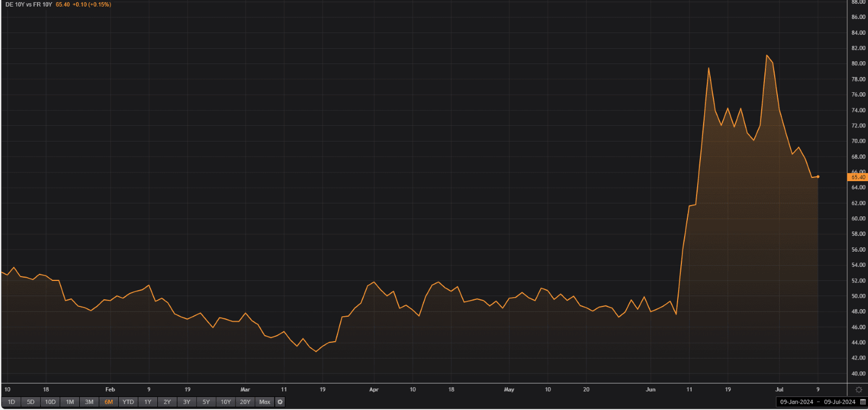The height and width of the screenshot is (410, 868).
Task: Show maximum history with Max button
Action: pos(265,402)
